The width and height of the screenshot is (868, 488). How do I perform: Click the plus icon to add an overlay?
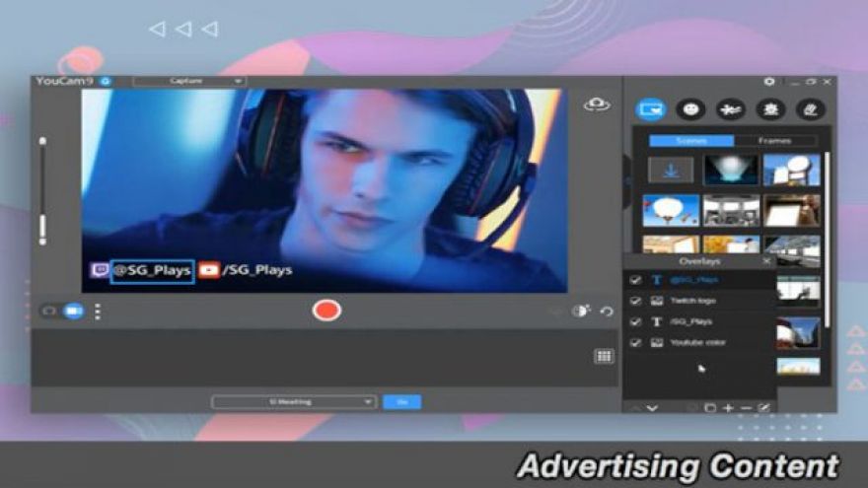728,408
